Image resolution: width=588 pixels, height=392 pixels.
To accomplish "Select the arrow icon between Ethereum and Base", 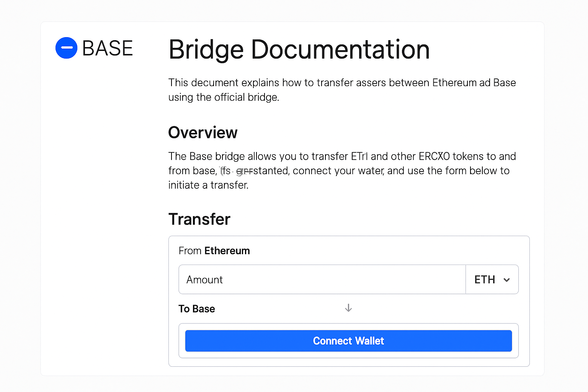I will pyautogui.click(x=348, y=308).
